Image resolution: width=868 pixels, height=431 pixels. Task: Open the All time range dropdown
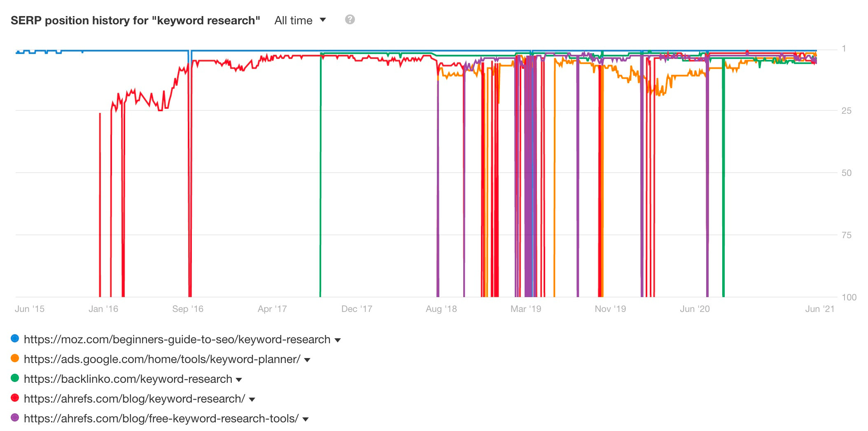pyautogui.click(x=300, y=20)
